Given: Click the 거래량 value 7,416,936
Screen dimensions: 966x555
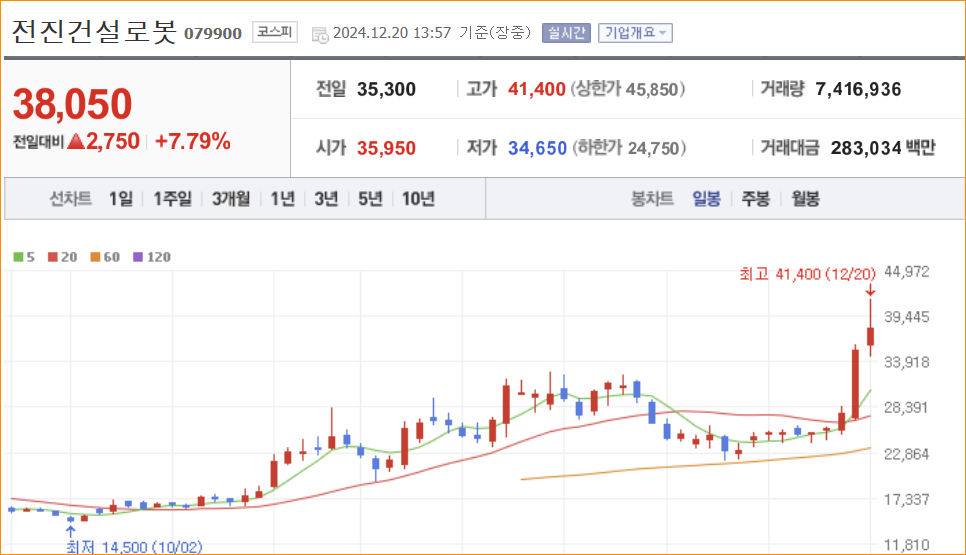Looking at the screenshot, I should tap(858, 89).
